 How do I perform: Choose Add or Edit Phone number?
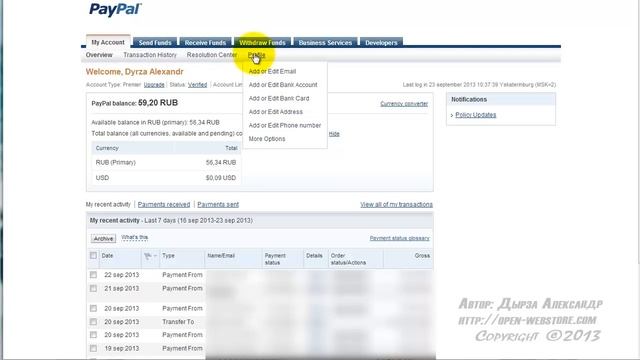[284, 125]
